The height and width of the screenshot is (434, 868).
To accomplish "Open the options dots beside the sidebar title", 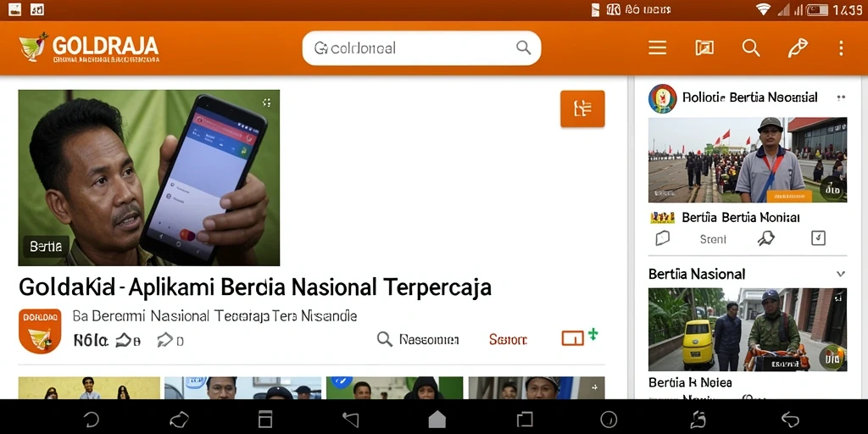I will (841, 98).
